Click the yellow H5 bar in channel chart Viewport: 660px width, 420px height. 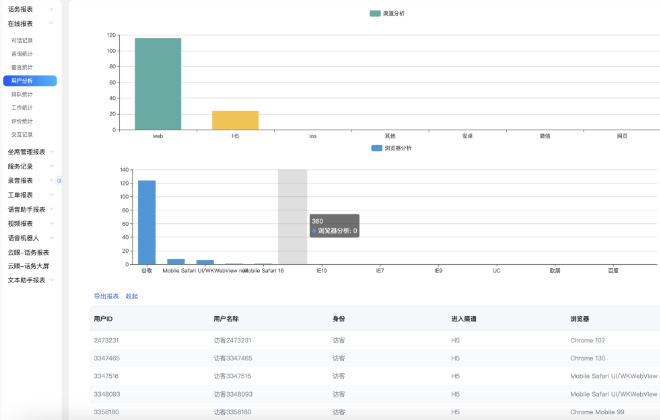coord(235,120)
